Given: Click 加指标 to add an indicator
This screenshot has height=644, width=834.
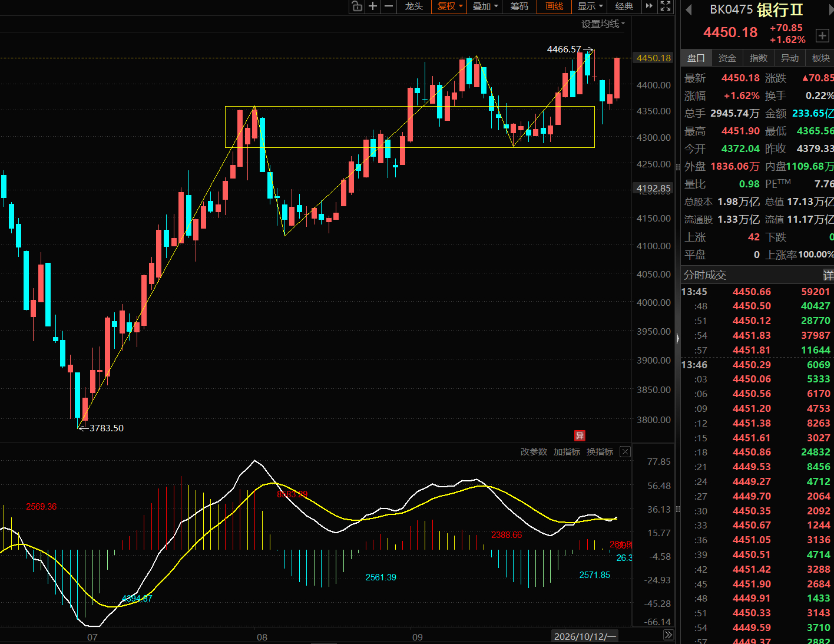Looking at the screenshot, I should coord(567,452).
